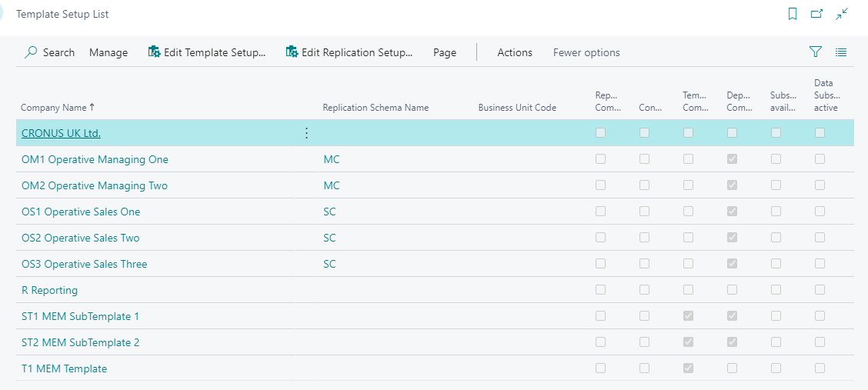
Task: Click Data Subs... active column header
Action: tap(826, 95)
